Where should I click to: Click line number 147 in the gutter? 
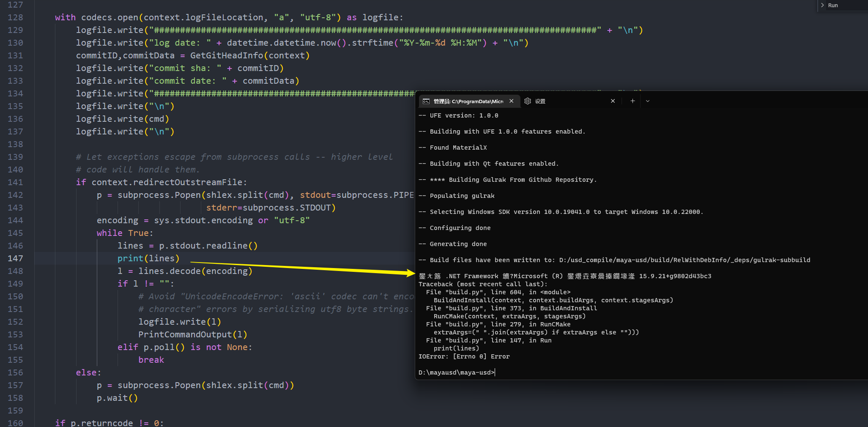(x=15, y=258)
